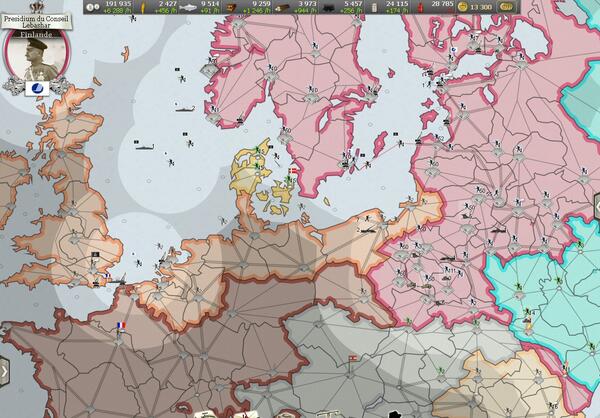Click the red gas canister icon
The image size is (600, 418).
coord(421,8)
